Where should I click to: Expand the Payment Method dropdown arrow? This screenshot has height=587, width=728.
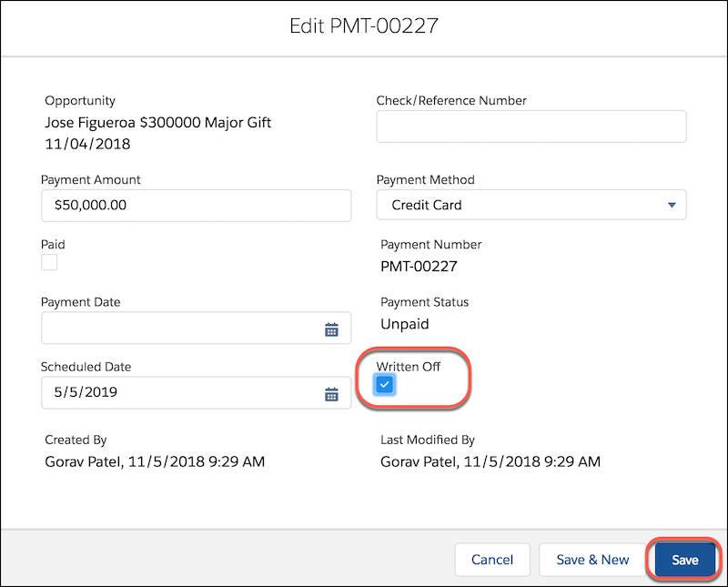pos(671,205)
